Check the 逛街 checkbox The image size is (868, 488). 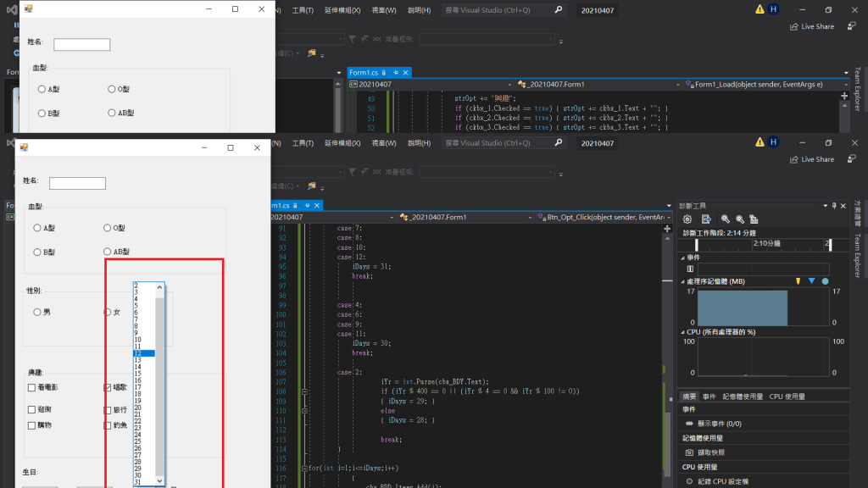point(31,409)
